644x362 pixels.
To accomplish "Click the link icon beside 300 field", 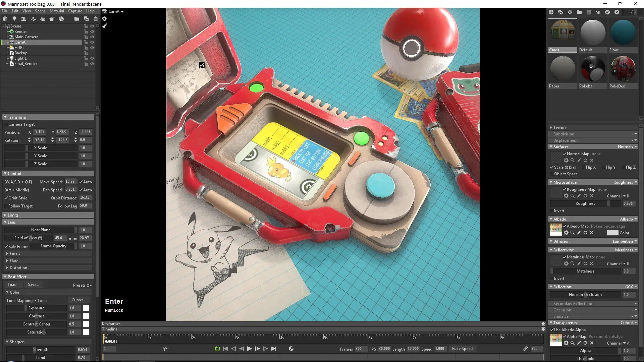I will 526,349.
